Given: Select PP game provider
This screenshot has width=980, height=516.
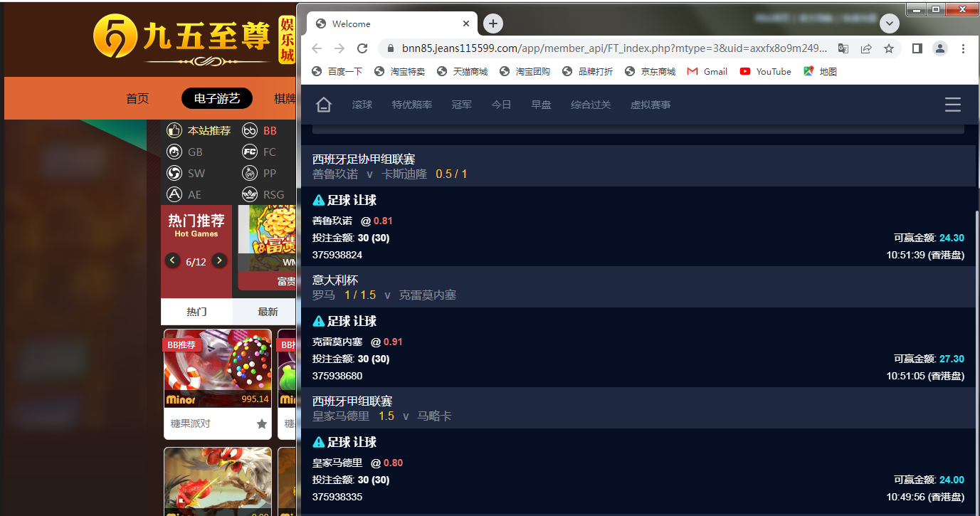Looking at the screenshot, I should click(x=260, y=173).
